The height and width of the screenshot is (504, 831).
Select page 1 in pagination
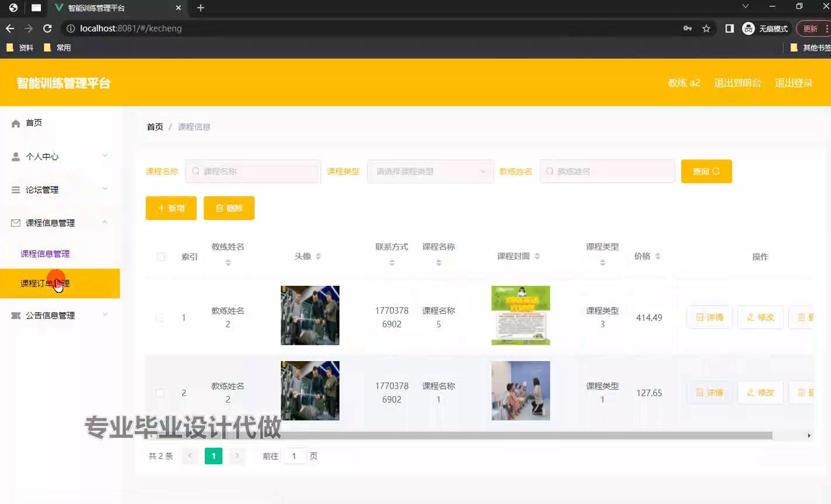(214, 456)
